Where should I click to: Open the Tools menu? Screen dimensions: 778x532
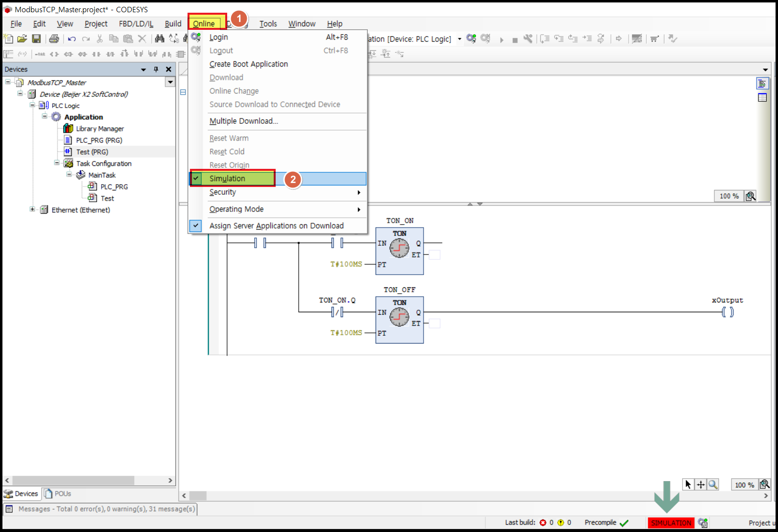point(268,23)
